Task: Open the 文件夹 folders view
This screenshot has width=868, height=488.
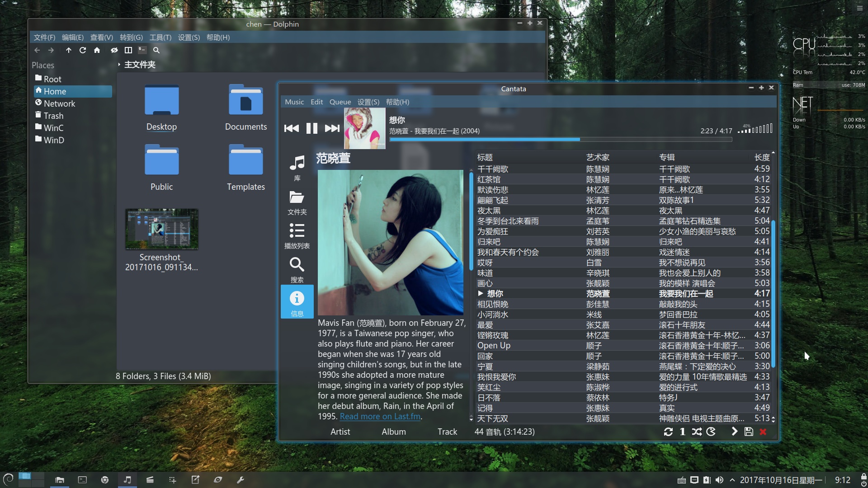Action: pos(297,202)
